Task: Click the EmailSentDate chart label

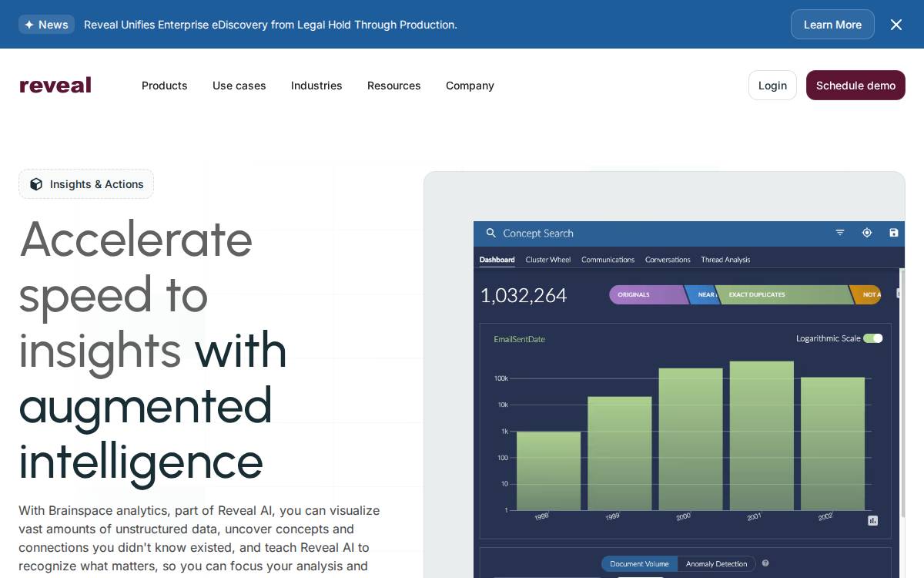Action: click(519, 339)
